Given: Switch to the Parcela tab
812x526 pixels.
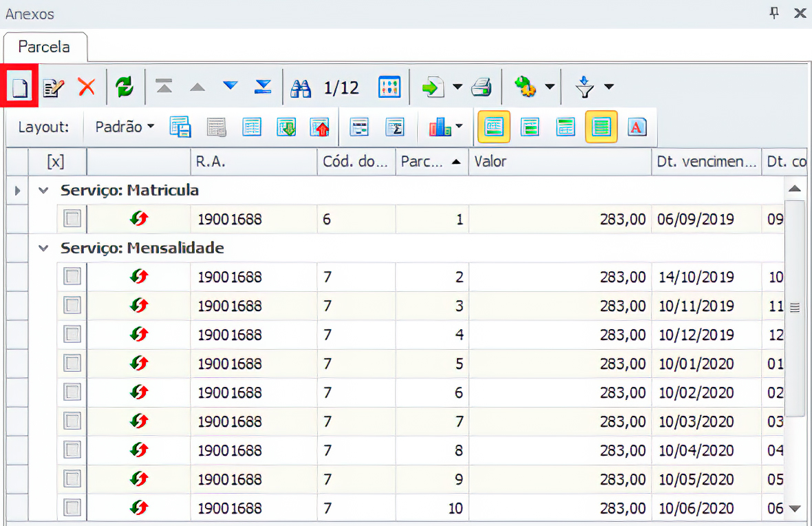Looking at the screenshot, I should 44,48.
